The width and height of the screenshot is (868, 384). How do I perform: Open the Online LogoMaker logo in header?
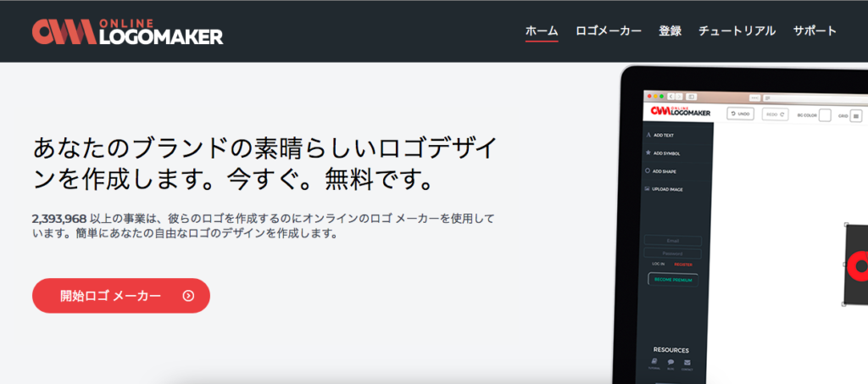128,31
